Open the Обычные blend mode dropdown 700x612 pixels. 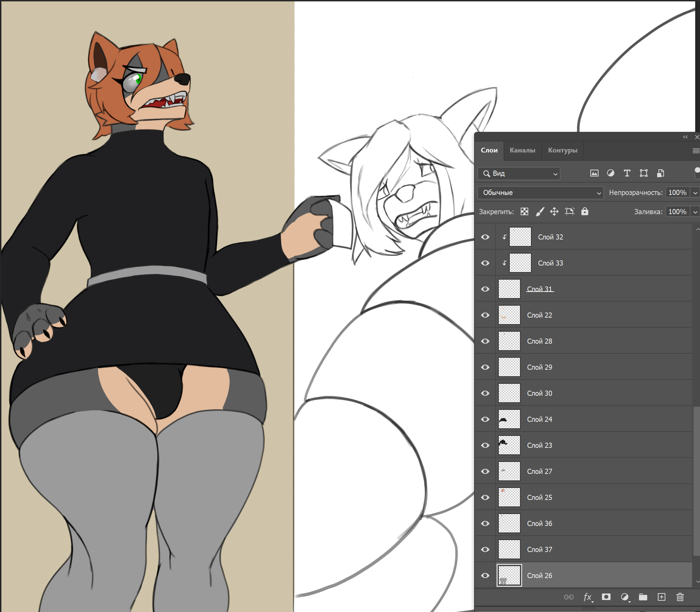point(540,193)
